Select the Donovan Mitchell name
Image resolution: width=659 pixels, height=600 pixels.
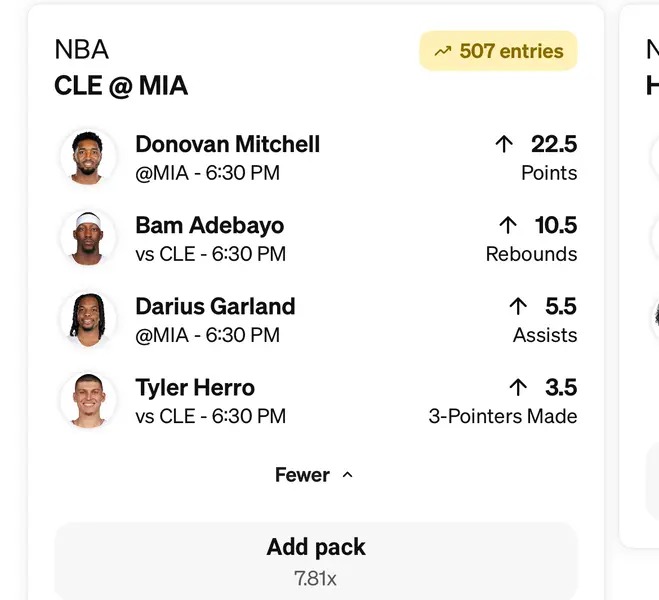[227, 144]
